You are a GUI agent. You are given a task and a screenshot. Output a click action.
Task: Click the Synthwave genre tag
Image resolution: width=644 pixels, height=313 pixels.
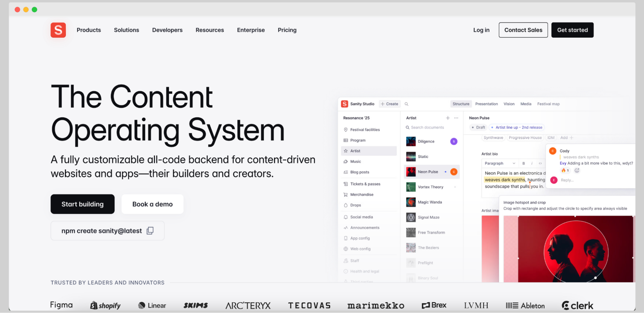click(493, 138)
